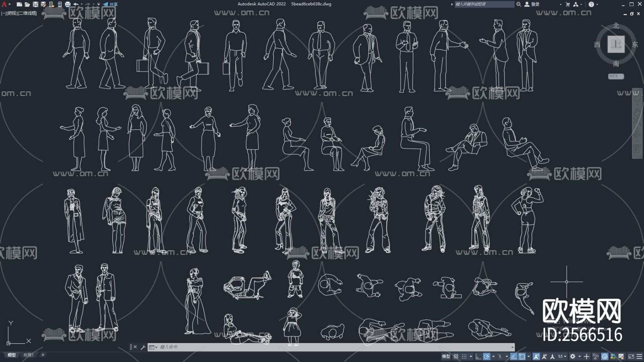
Task: Save to Web & Mobile icon
Action: coord(59,4)
